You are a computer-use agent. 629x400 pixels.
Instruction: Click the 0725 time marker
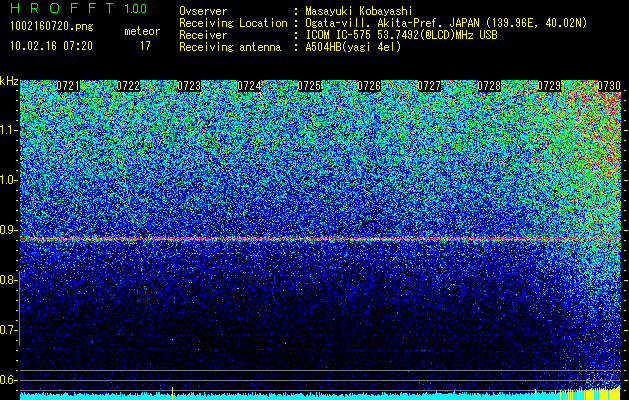[309, 86]
